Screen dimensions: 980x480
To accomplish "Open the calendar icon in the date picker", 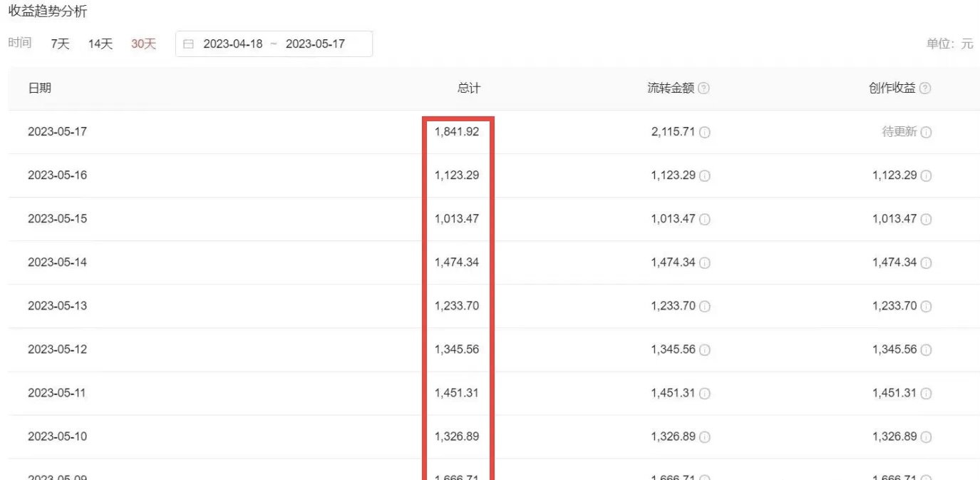I will click(188, 44).
